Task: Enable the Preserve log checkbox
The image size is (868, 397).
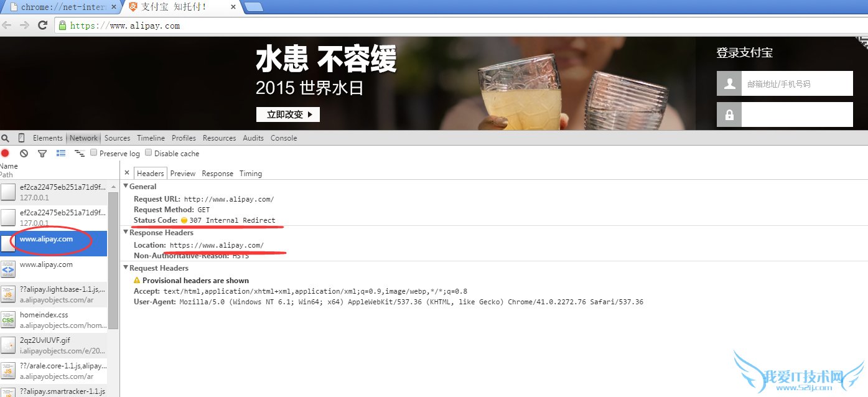Action: pos(94,152)
